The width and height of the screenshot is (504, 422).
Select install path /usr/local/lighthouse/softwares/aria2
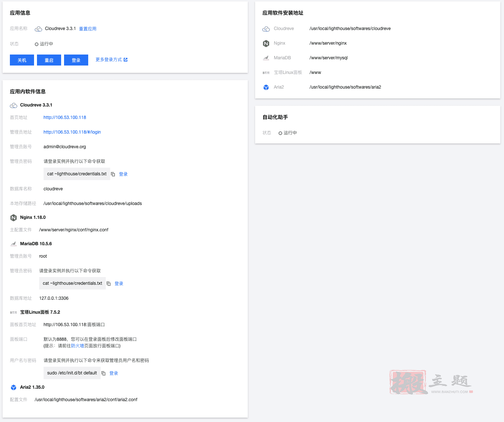pos(346,87)
